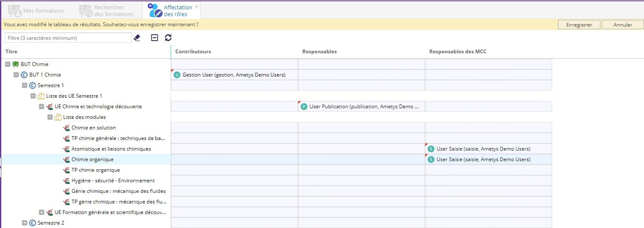The image size is (644, 228).
Task: Switch to the Mes formations tab
Action: click(x=36, y=11)
